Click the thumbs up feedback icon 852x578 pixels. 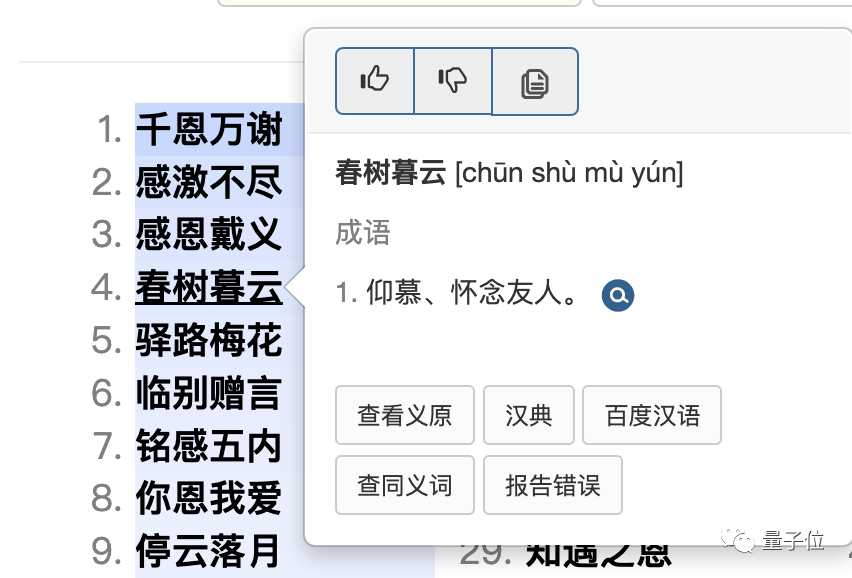(x=374, y=81)
